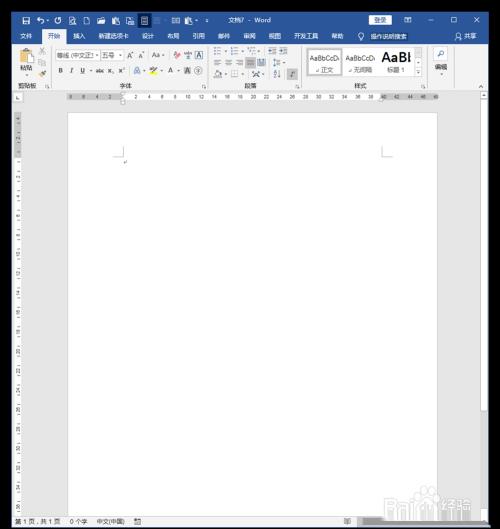Cut selection with the scissors icon

tap(42, 51)
